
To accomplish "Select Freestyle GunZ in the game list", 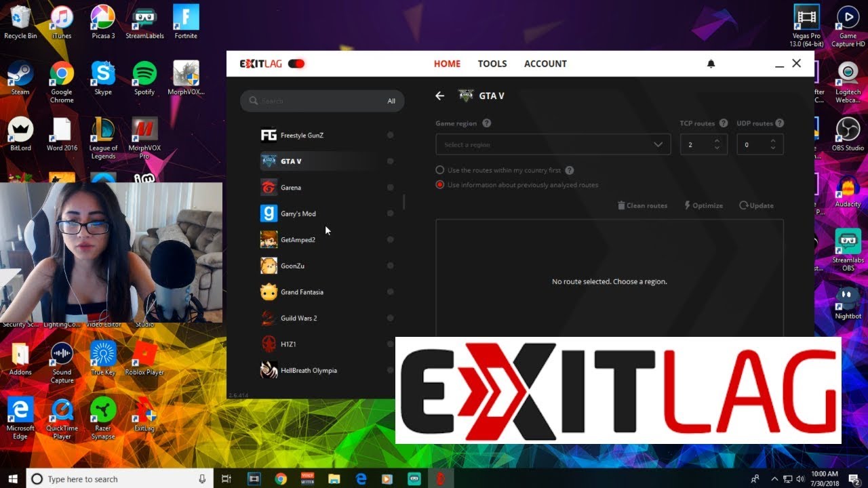I will coord(327,136).
